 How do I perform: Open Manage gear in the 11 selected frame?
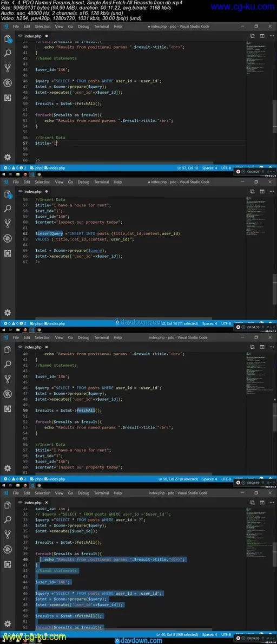coord(8,313)
